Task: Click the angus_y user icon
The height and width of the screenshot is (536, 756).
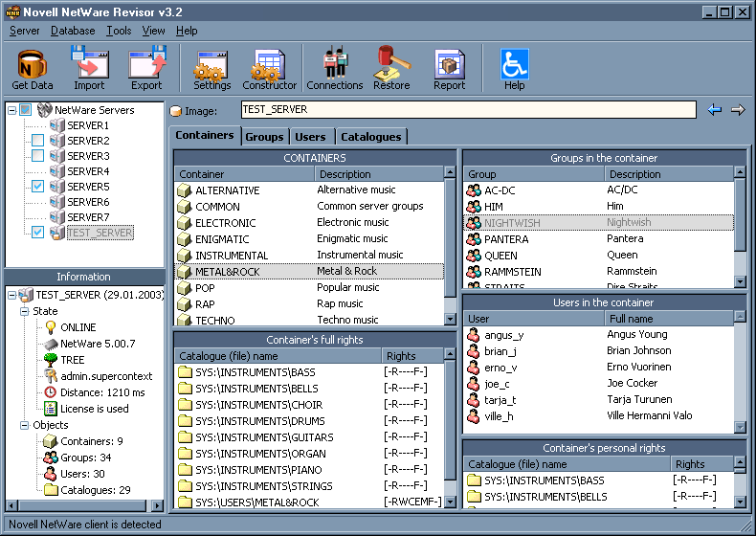Action: [x=474, y=335]
